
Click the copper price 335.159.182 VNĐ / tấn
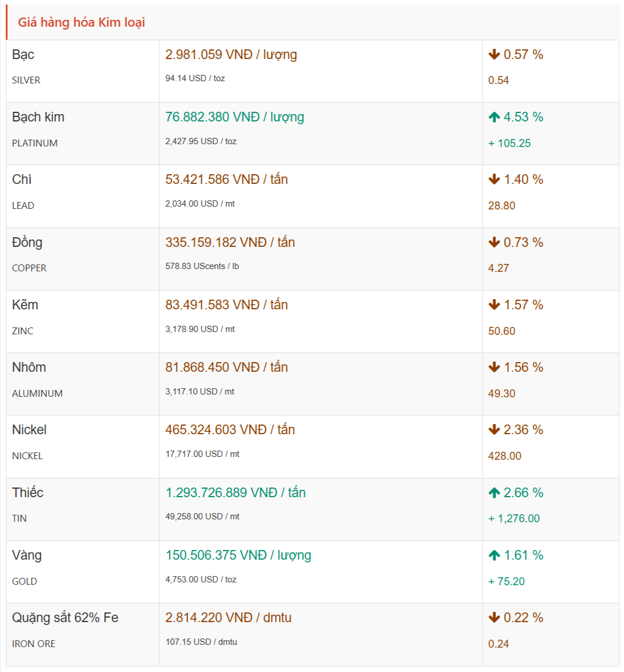(x=230, y=242)
